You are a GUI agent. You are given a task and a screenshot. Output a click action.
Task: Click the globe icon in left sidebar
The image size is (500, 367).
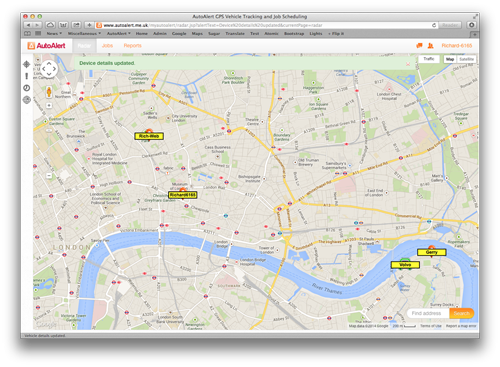click(27, 100)
